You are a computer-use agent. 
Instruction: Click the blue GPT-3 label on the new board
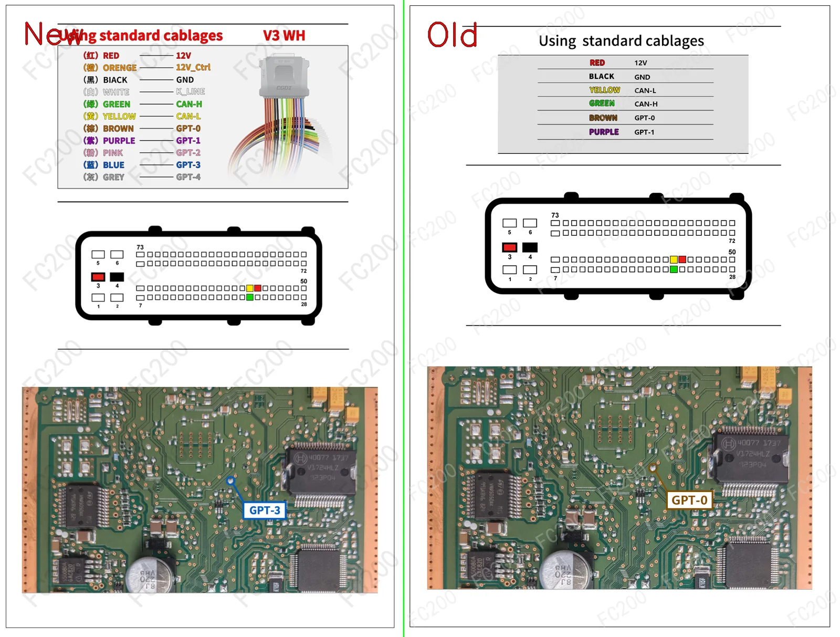coord(265,510)
